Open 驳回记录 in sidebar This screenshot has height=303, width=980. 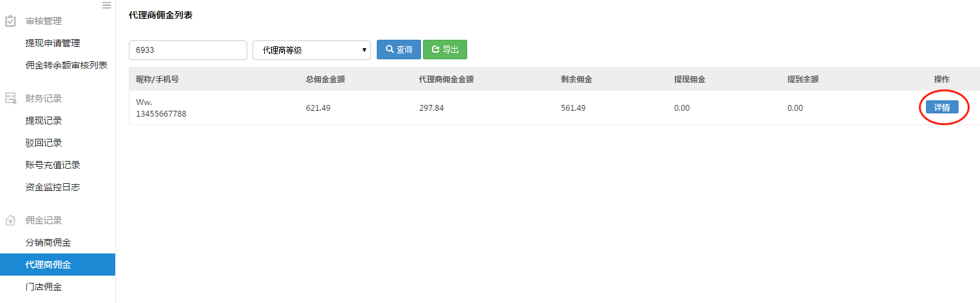click(44, 143)
